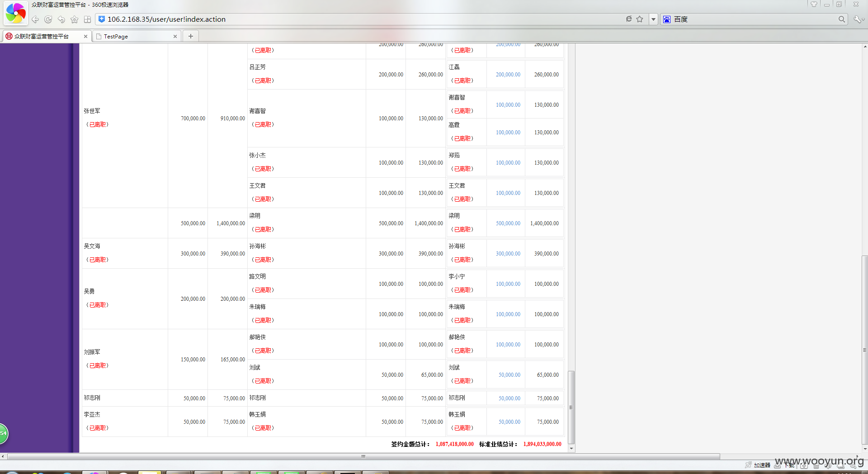This screenshot has height=474, width=868.
Task: Click the 165,000.00 amount for 刘振军
Action: (232, 360)
